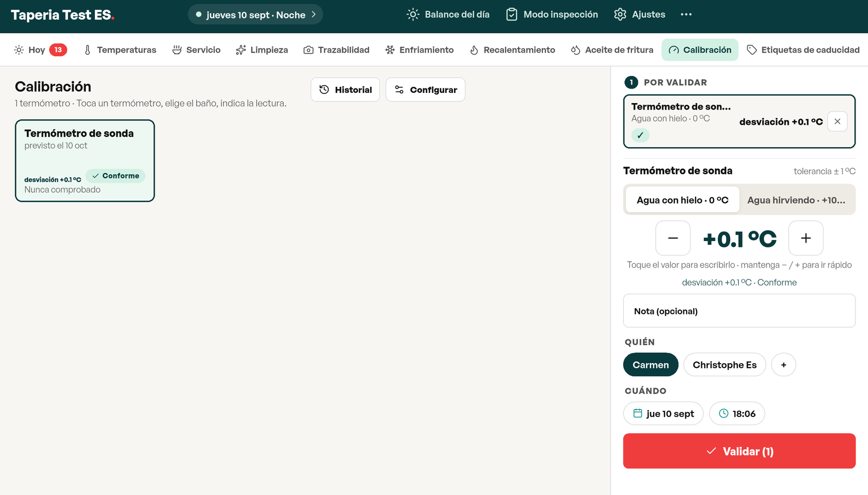Screen dimensions: 868x495
Task: Decrease the reading with minus button
Action: tap(673, 238)
